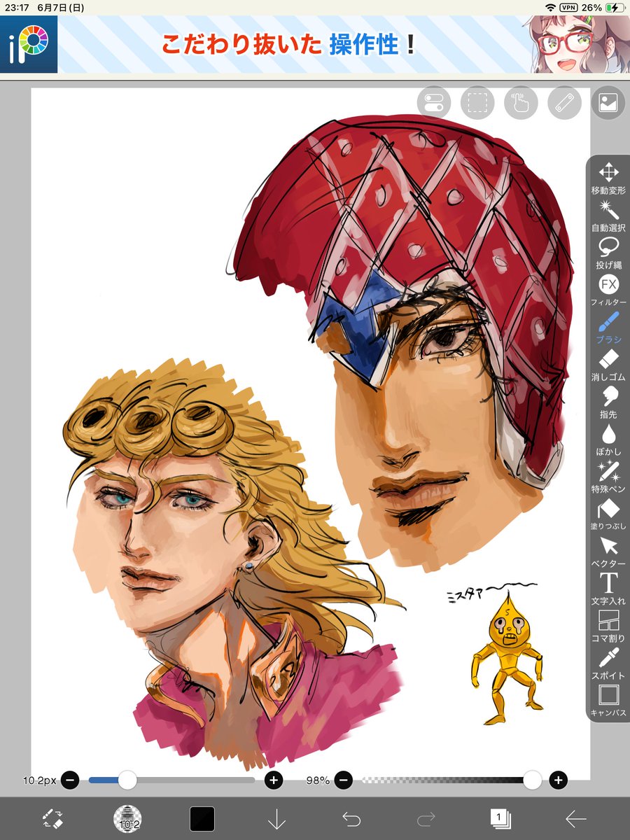Select the Eraser (消しゴム) tool
The width and height of the screenshot is (630, 840).
(x=608, y=365)
